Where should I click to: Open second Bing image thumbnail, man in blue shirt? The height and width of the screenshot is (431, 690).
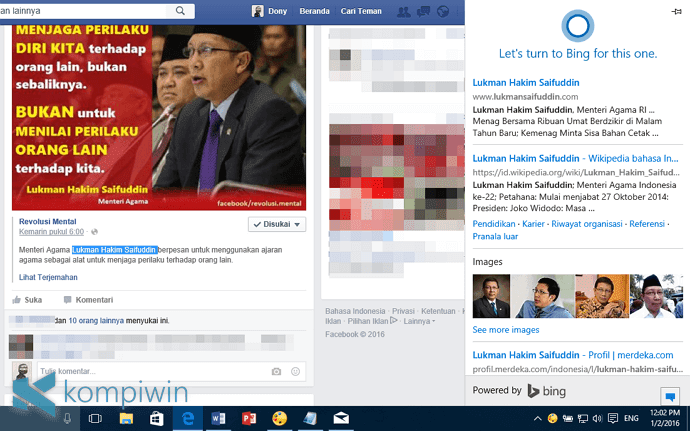coord(542,296)
